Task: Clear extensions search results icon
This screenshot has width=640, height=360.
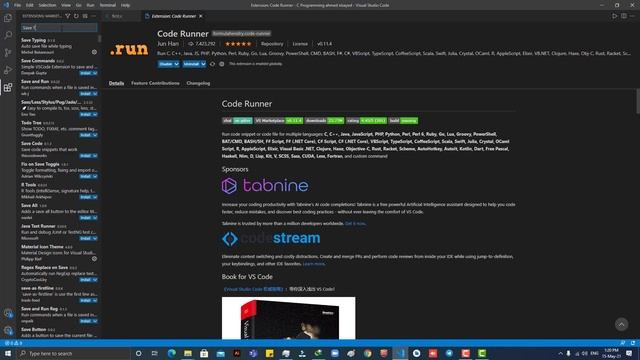Action: click(85, 16)
